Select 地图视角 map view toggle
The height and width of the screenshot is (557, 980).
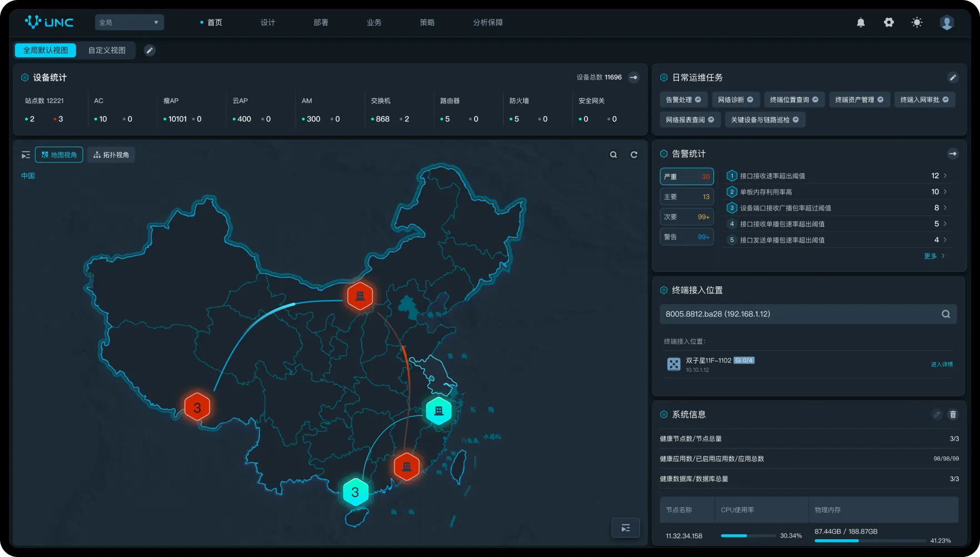point(59,155)
